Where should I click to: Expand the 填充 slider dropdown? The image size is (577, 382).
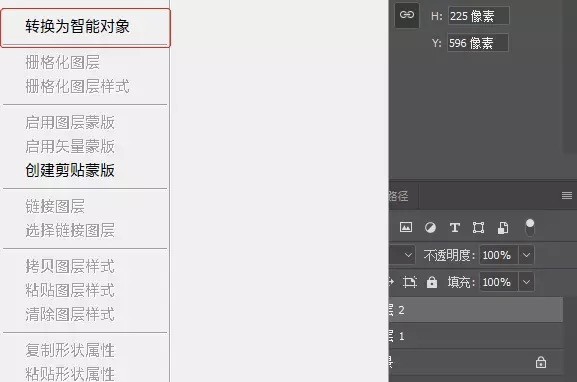pos(527,282)
